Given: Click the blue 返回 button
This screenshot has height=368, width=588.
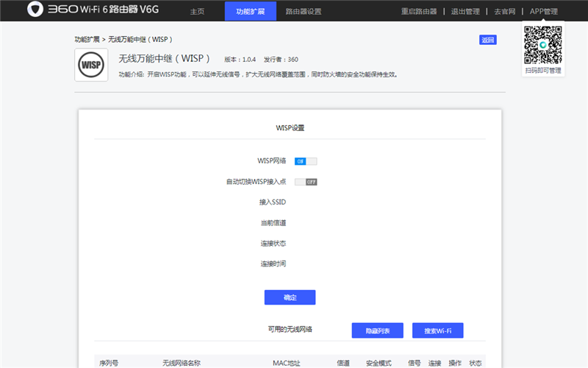Looking at the screenshot, I should 488,40.
